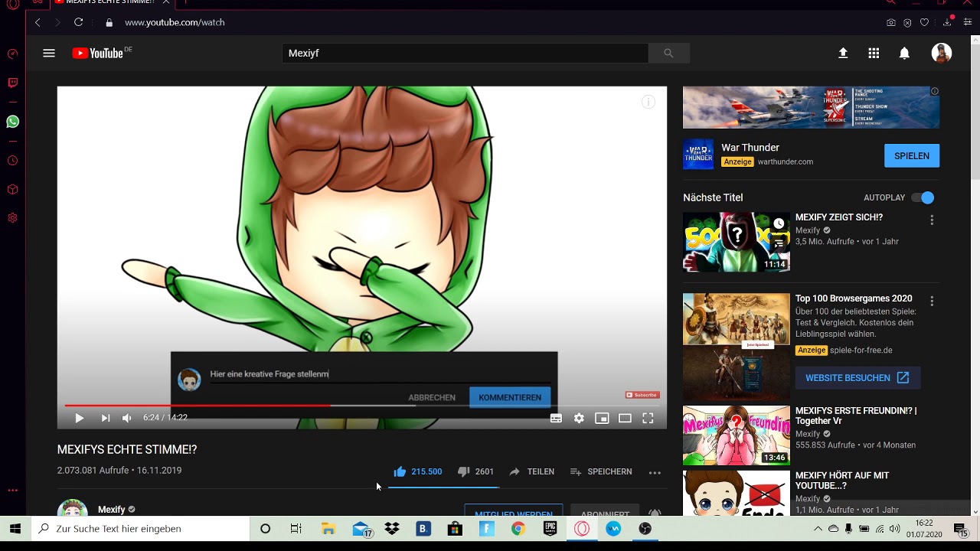Seek on the video progress bar
This screenshot has height=551, width=980.
coord(361,406)
